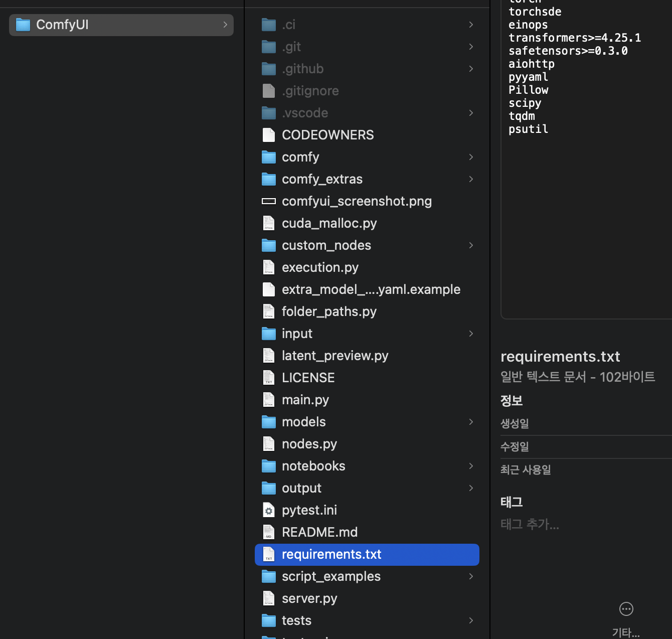This screenshot has width=672, height=639.
Task: Select the pytest.ini file name
Action: (309, 510)
